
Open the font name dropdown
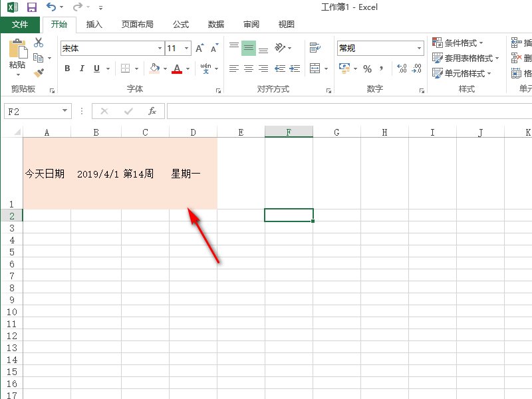click(x=160, y=48)
